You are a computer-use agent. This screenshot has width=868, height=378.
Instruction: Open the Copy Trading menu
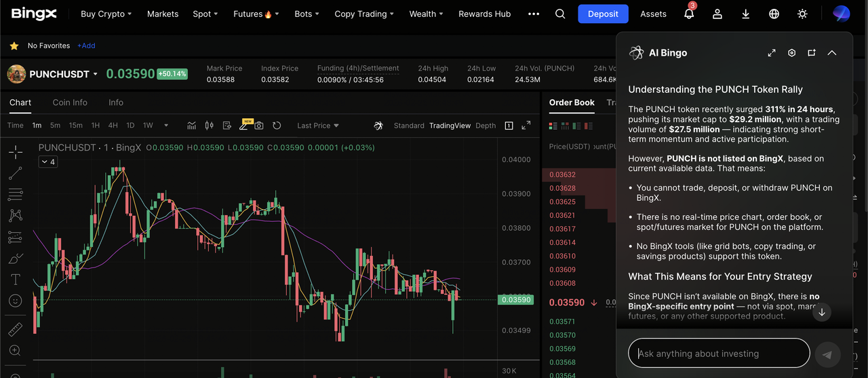(x=364, y=14)
